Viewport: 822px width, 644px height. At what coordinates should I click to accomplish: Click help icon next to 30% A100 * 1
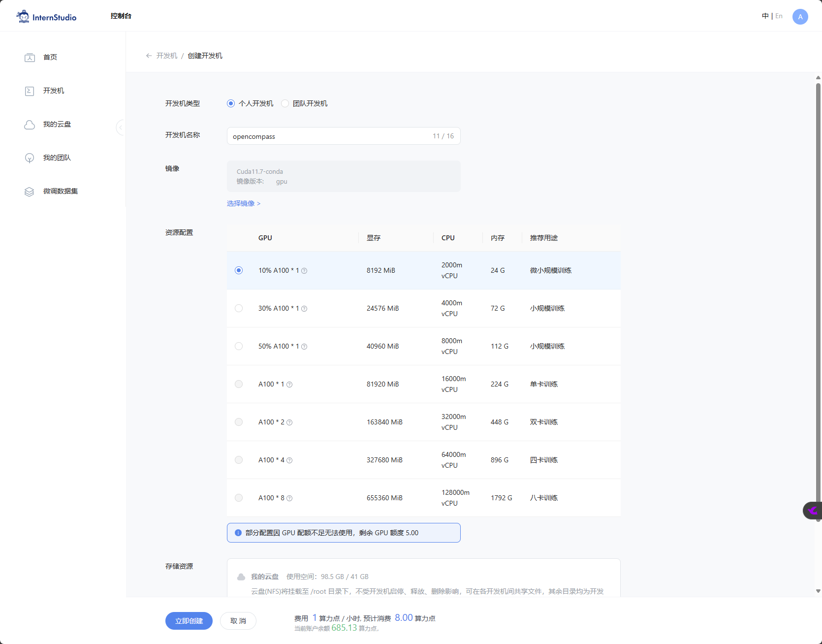pyautogui.click(x=304, y=309)
